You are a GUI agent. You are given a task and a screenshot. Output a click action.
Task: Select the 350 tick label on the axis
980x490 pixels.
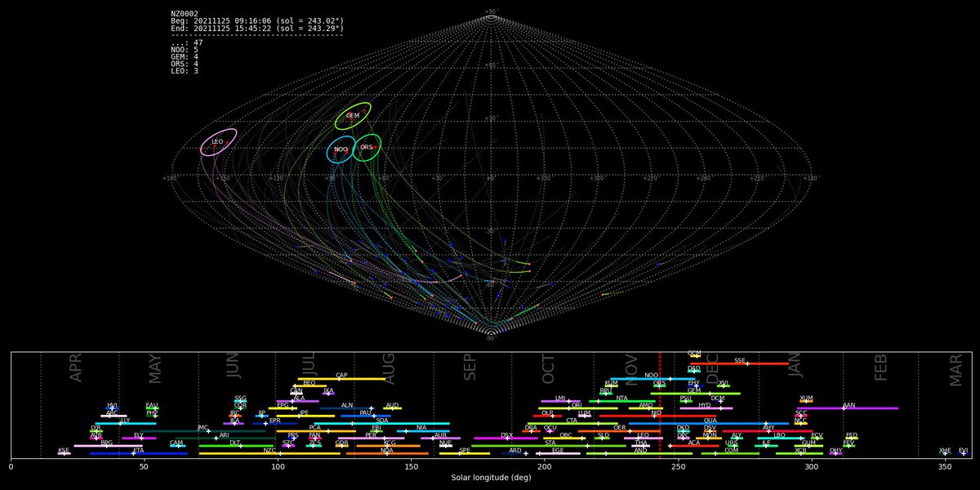coord(945,467)
